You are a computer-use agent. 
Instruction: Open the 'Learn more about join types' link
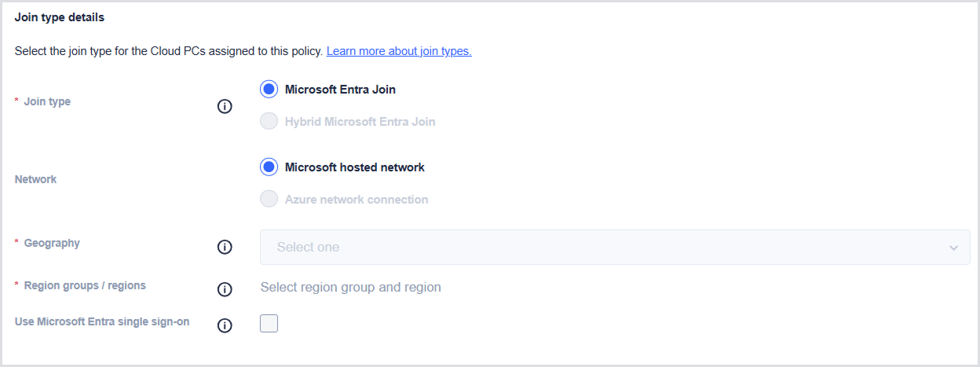(x=399, y=52)
